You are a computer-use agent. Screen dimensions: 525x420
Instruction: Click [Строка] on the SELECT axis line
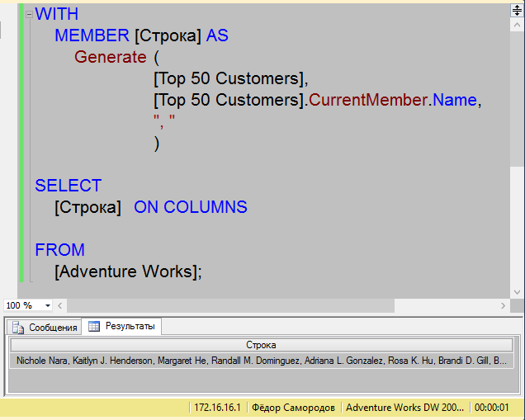pyautogui.click(x=87, y=207)
